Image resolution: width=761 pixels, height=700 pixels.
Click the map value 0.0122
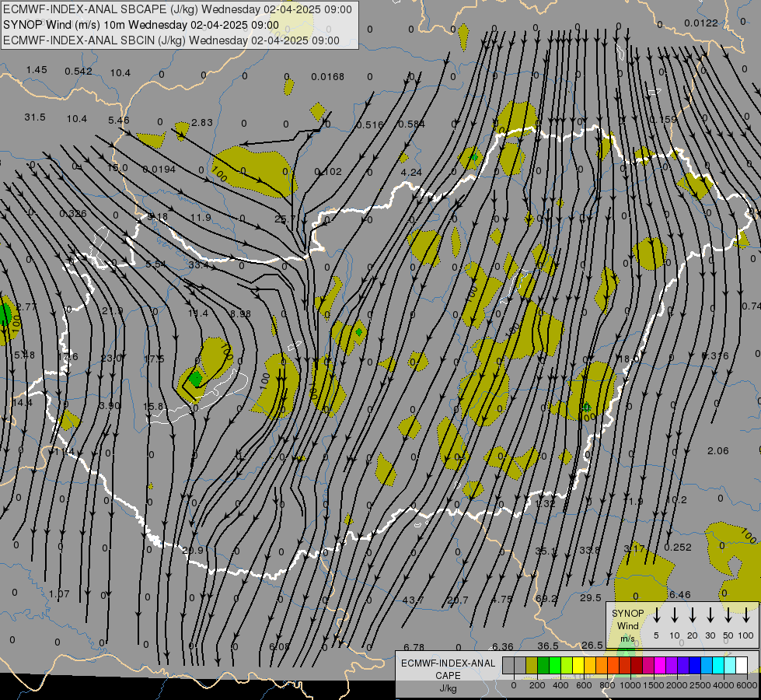701,23
